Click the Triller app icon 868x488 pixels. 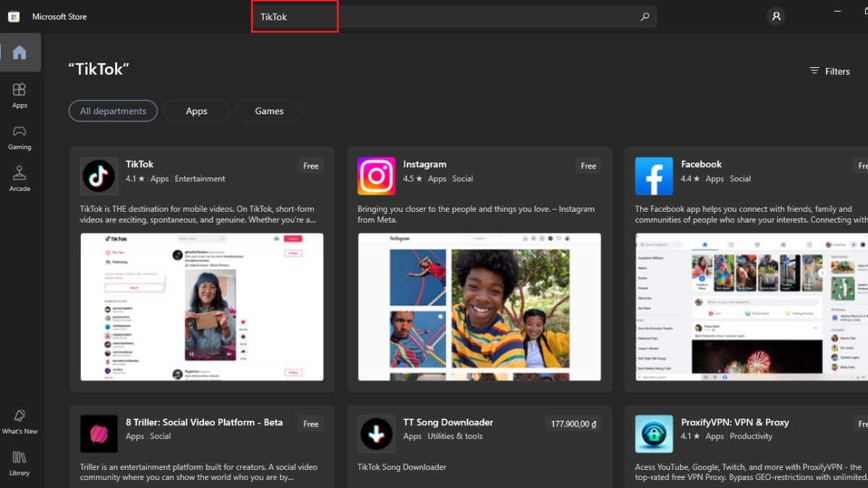click(99, 434)
